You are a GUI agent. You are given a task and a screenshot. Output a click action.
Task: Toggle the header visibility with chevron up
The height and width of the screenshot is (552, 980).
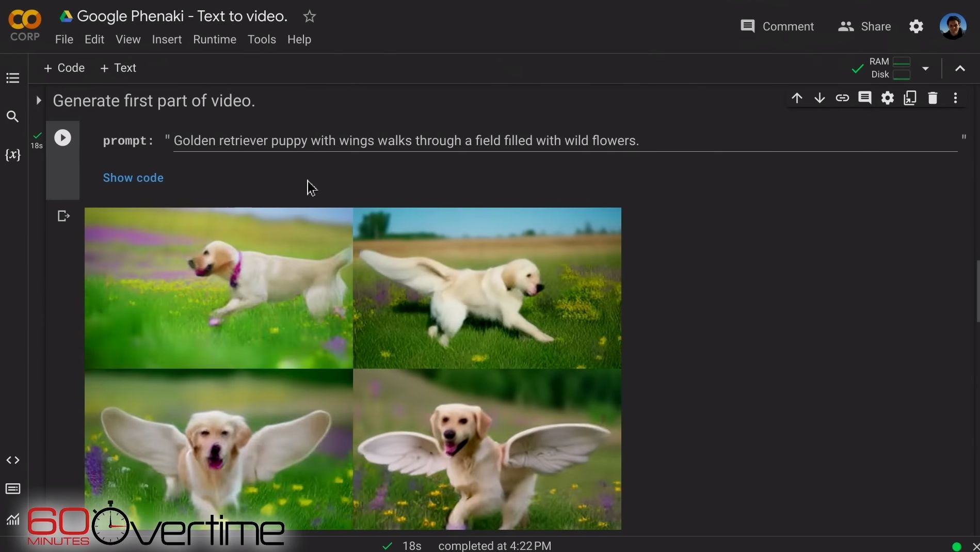(960, 68)
